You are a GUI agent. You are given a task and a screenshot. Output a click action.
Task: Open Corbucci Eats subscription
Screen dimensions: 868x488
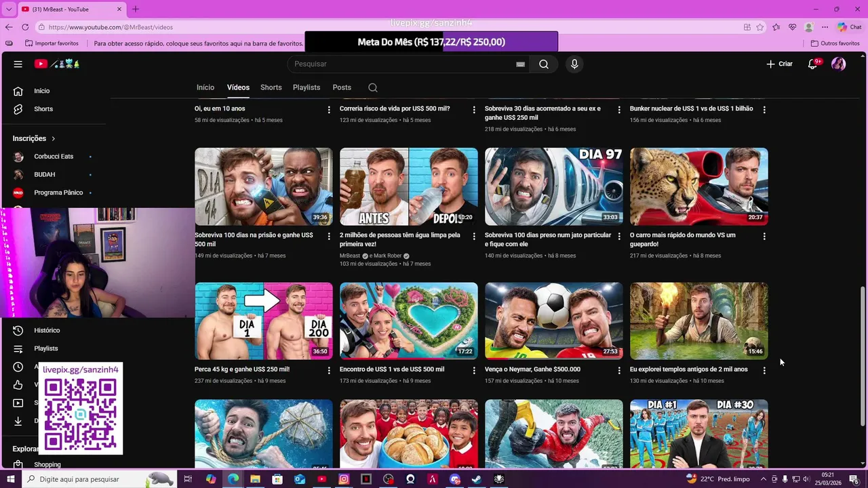pyautogui.click(x=54, y=157)
